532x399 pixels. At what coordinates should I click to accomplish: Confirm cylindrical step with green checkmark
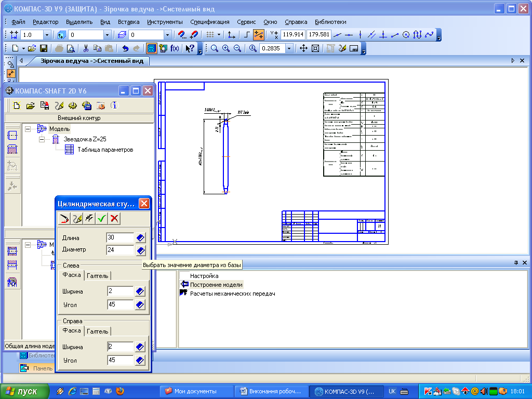[x=102, y=219]
